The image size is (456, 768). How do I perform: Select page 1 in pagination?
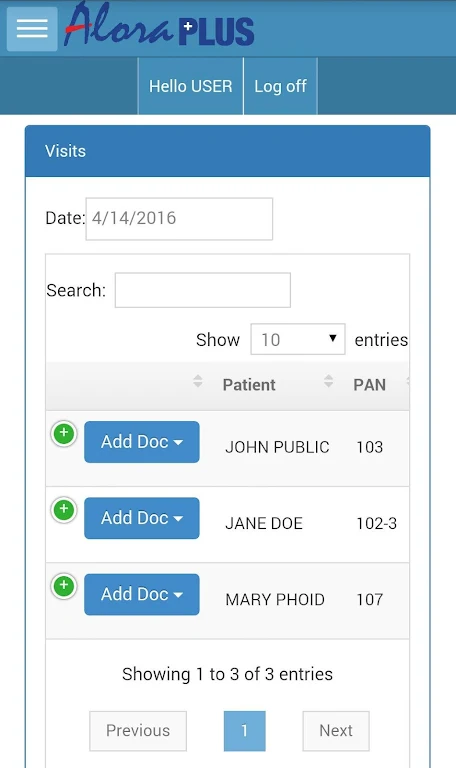[x=244, y=731]
